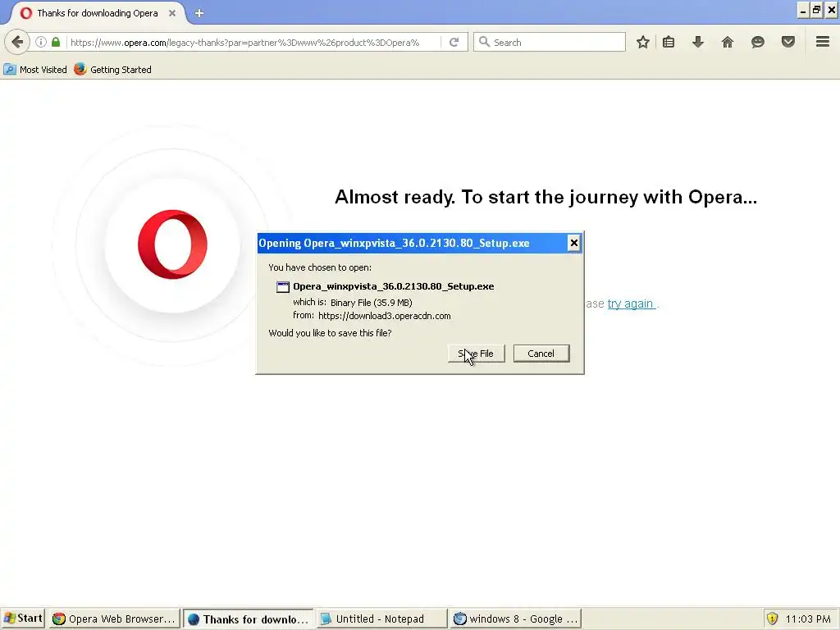
Task: Open the Downloads arrow icon
Action: 697,42
